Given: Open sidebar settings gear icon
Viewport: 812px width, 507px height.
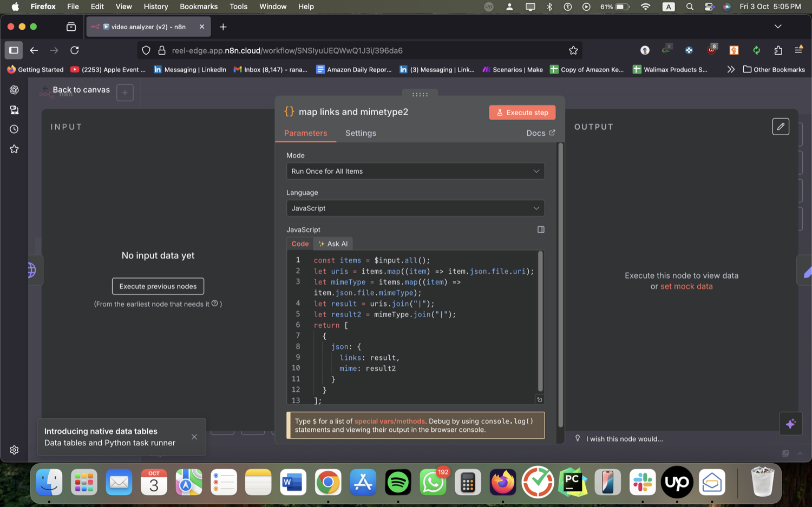Looking at the screenshot, I should pos(14,450).
